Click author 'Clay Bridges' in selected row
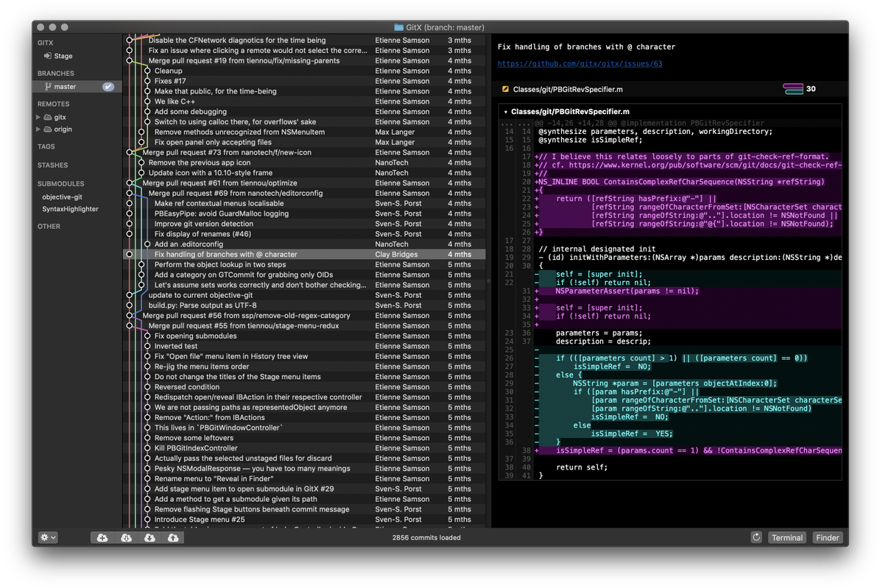 coord(396,254)
